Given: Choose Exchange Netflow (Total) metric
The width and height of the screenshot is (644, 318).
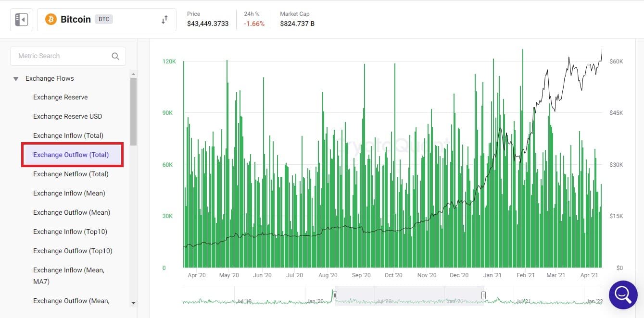Looking at the screenshot, I should point(71,174).
